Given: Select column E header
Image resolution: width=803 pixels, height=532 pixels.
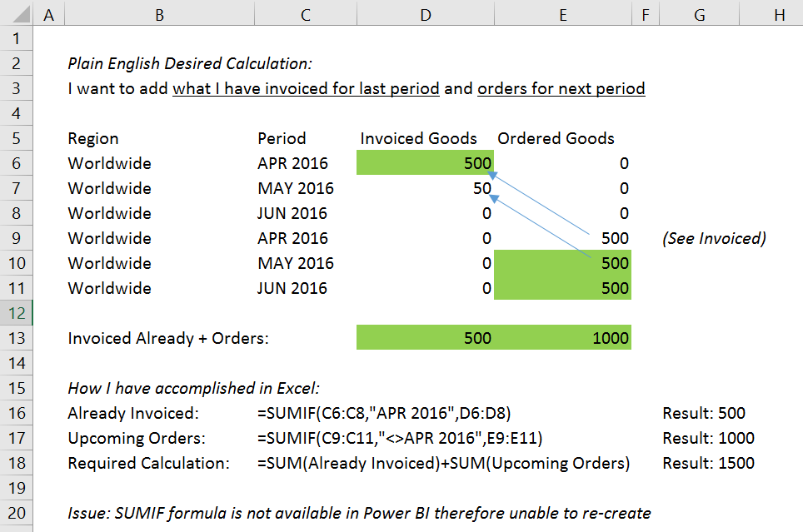Looking at the screenshot, I should (x=562, y=15).
